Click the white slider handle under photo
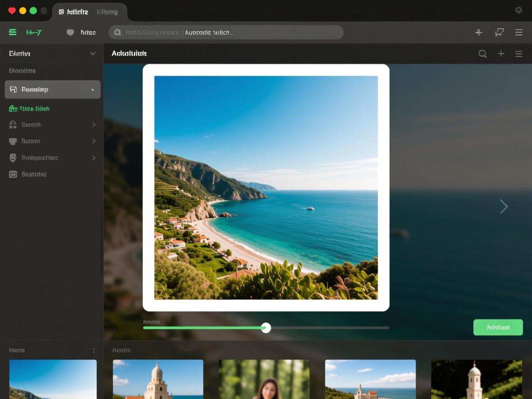The image size is (532, 399). point(266,328)
